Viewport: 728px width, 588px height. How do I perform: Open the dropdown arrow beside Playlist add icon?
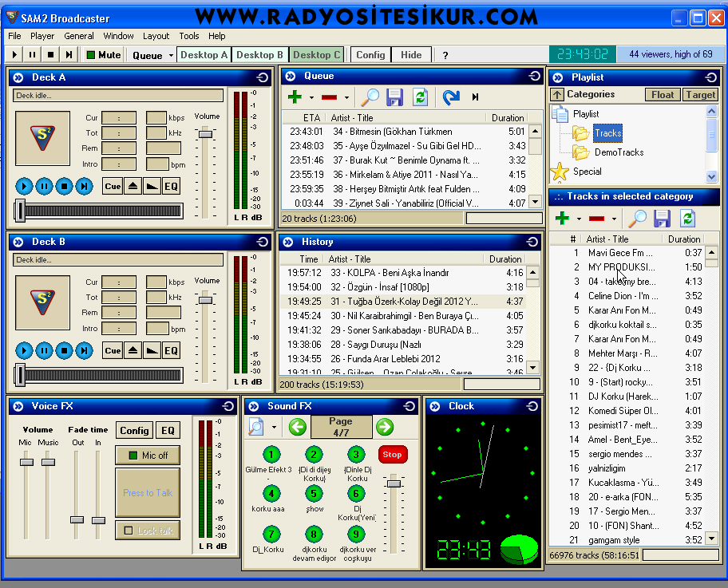tap(579, 219)
